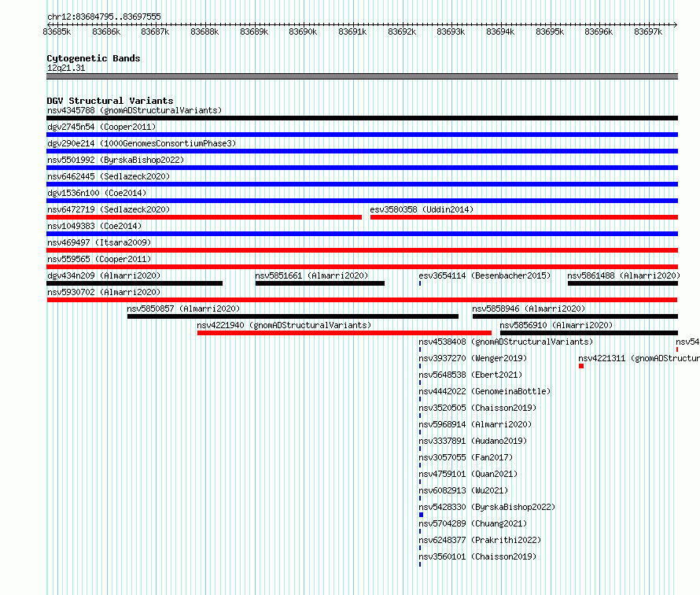
Task: Select esv3654114 (Besenbacher2015) label
Action: pos(484,275)
